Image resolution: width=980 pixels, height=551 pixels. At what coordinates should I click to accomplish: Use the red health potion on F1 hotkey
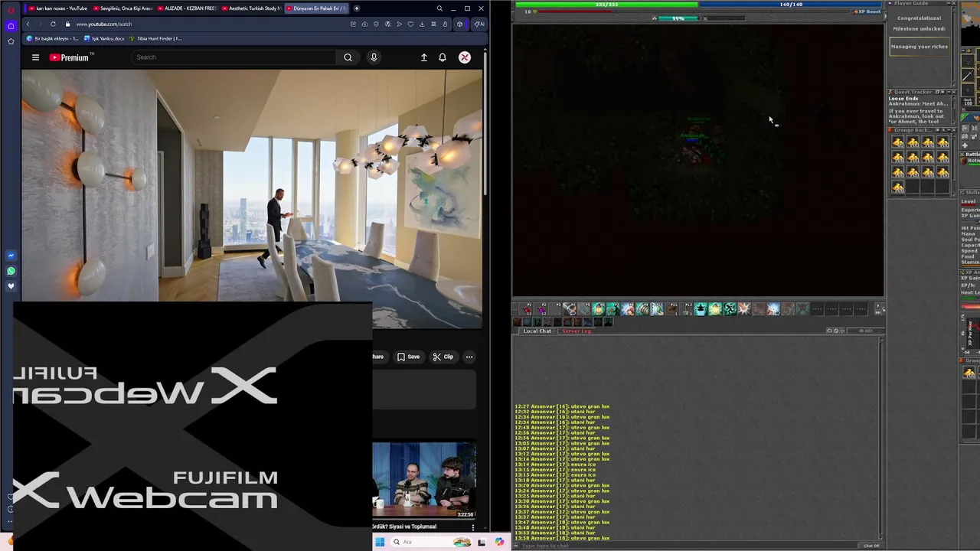(528, 309)
